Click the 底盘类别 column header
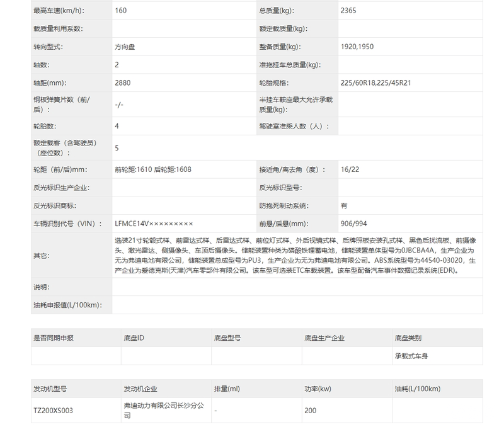Screen dimensions: 504x427 tap(408, 338)
